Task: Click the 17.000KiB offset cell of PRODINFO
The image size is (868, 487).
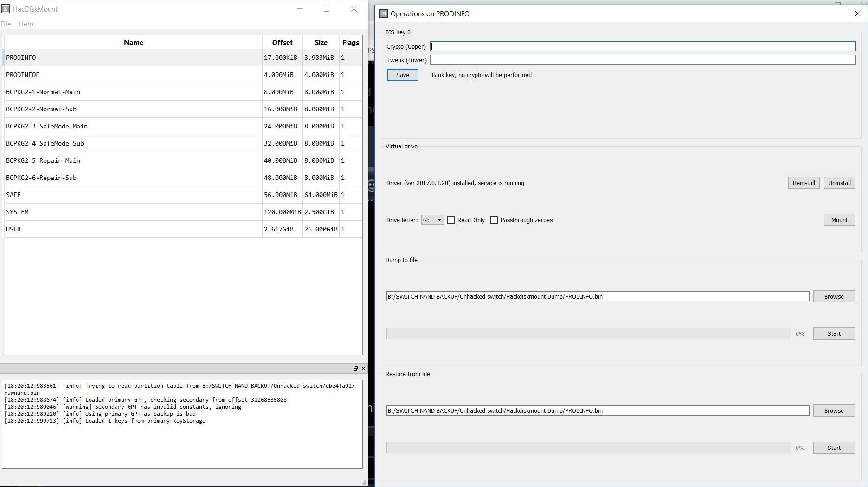Action: 283,58
